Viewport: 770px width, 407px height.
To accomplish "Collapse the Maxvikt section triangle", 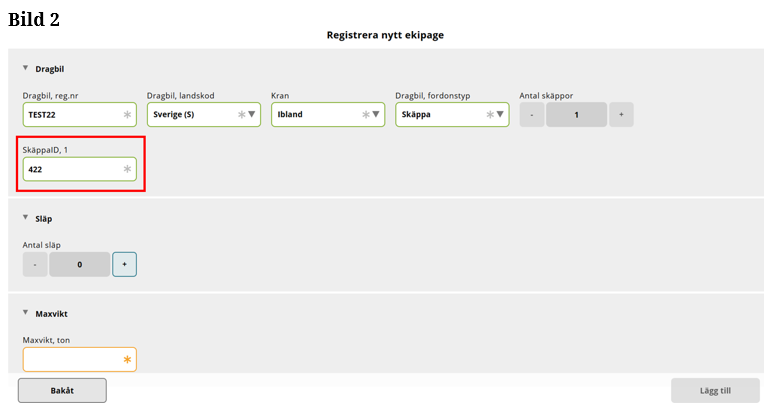I will [26, 313].
